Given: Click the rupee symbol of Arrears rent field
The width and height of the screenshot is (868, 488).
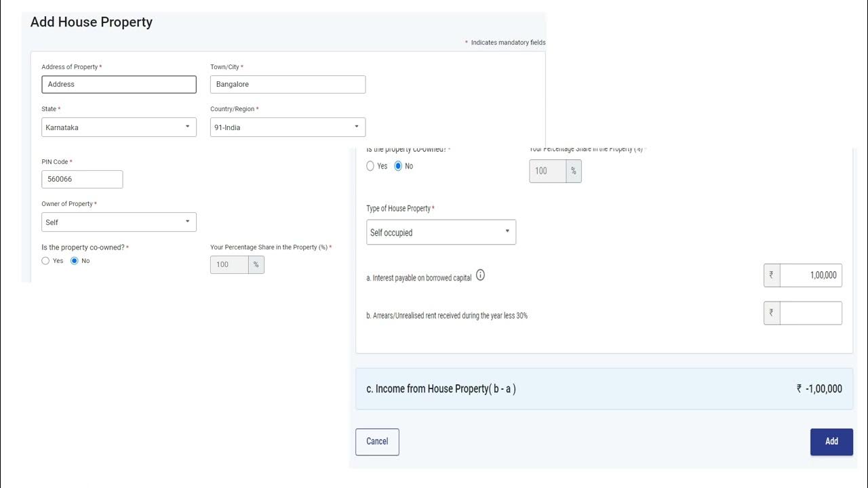Looking at the screenshot, I should tap(771, 313).
